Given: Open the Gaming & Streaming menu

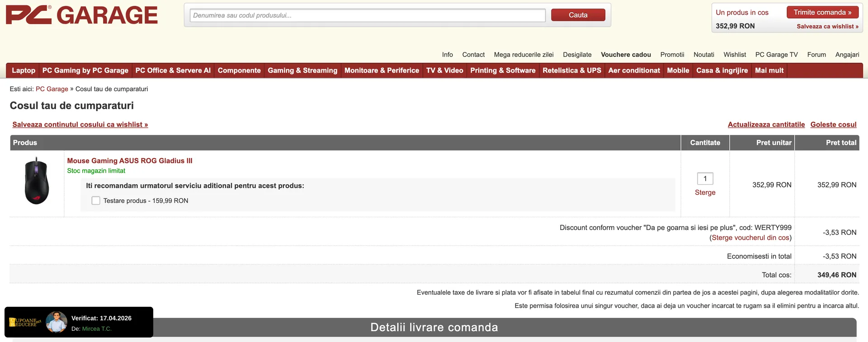Looking at the screenshot, I should [x=302, y=70].
